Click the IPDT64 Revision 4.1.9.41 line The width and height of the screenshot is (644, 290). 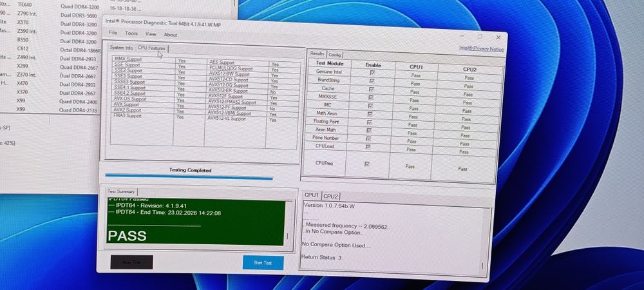pos(148,206)
